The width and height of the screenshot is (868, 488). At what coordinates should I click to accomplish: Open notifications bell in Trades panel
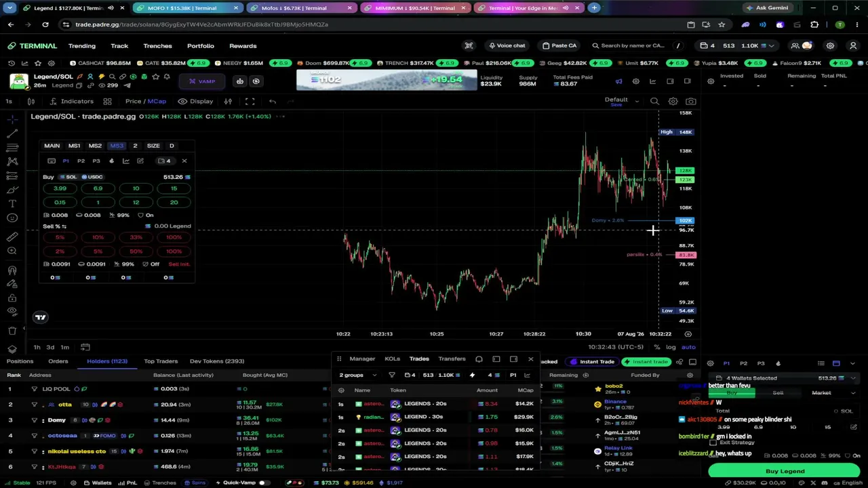(479, 359)
